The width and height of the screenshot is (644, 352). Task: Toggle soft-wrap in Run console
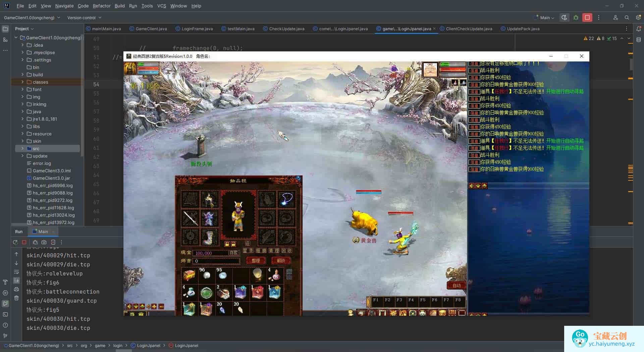[16, 272]
